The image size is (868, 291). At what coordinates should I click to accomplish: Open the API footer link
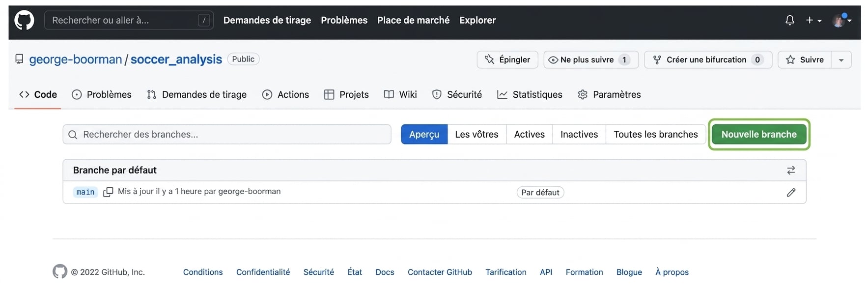[x=546, y=272]
